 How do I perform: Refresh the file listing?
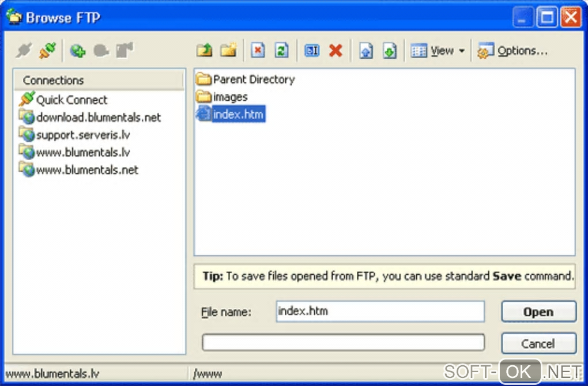click(282, 51)
